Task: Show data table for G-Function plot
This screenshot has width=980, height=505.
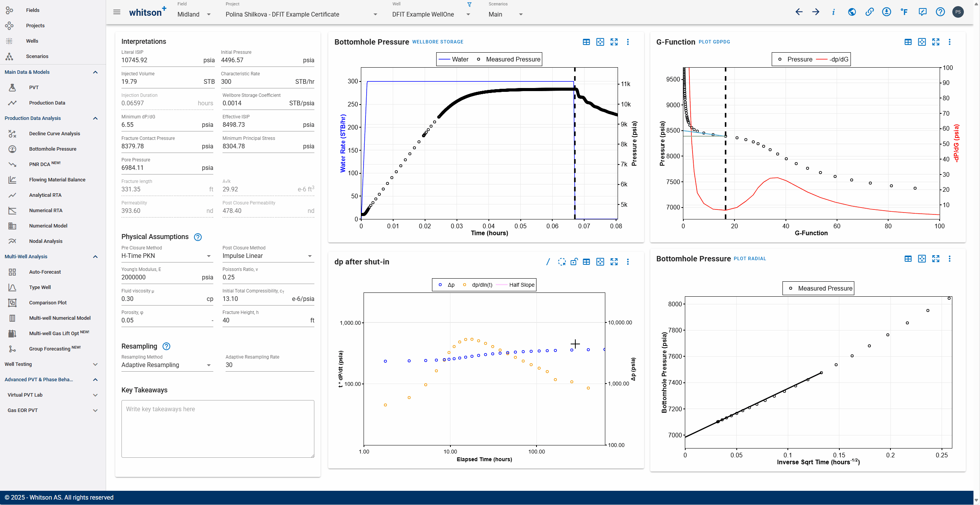Action: coord(908,42)
